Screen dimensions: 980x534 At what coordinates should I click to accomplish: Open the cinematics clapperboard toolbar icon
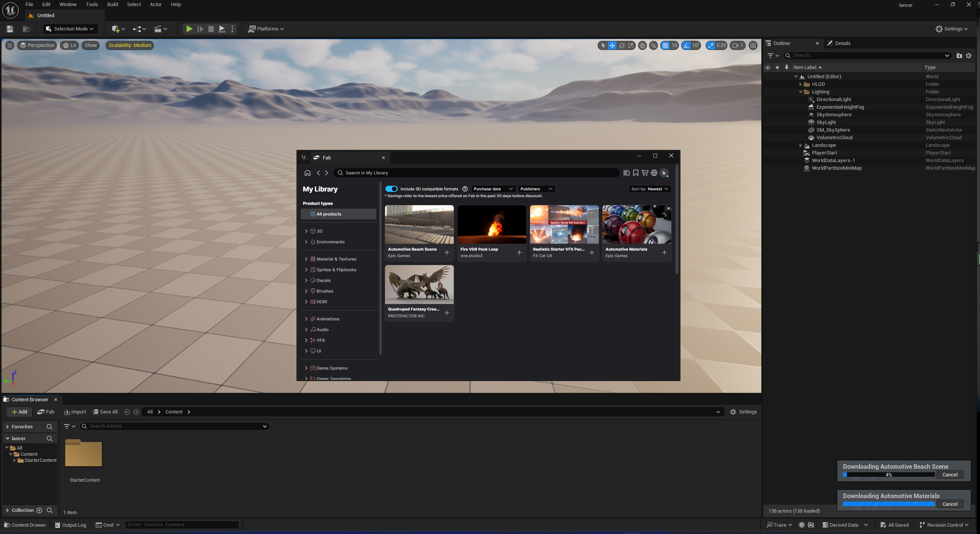160,29
